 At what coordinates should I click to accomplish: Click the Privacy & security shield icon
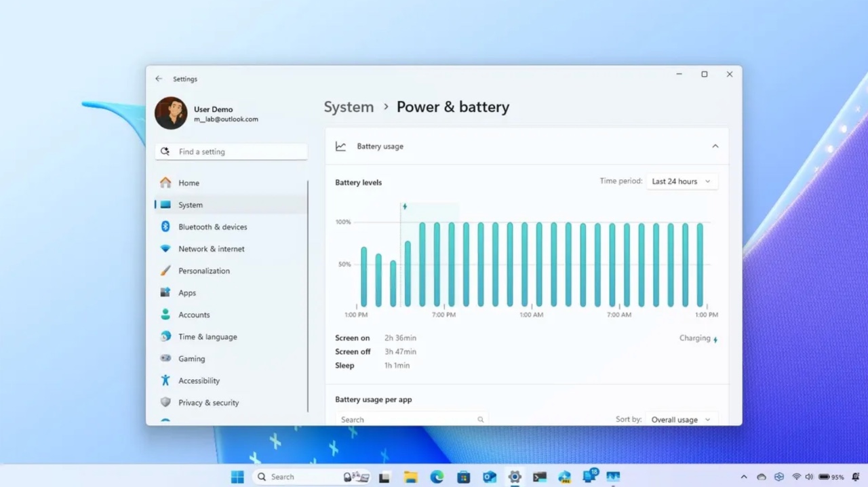click(x=165, y=402)
